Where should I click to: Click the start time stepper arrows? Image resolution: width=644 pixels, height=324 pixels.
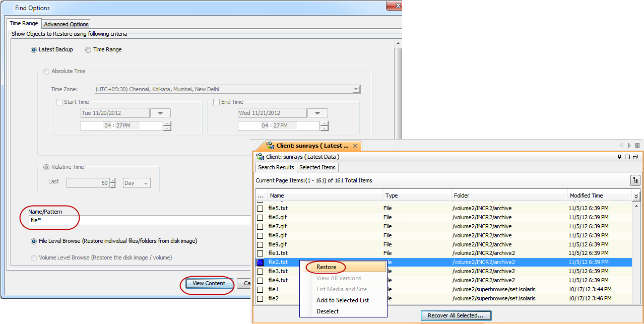pyautogui.click(x=167, y=125)
